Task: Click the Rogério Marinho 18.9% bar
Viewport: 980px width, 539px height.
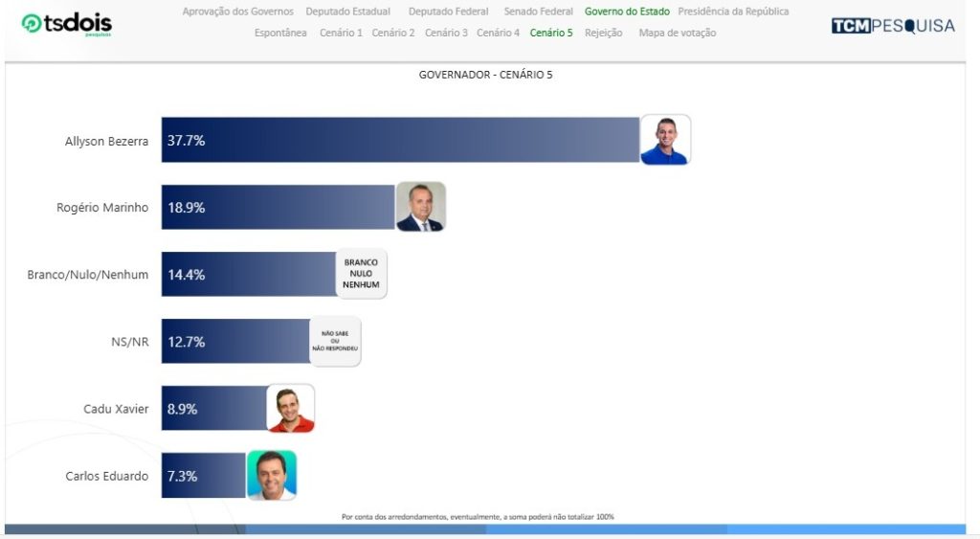Action: click(x=278, y=207)
